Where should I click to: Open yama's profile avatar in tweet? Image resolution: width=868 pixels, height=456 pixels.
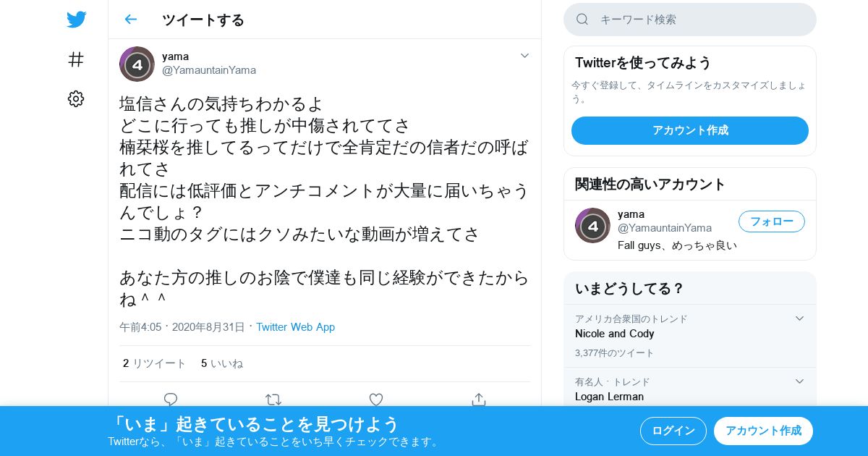[x=137, y=64]
